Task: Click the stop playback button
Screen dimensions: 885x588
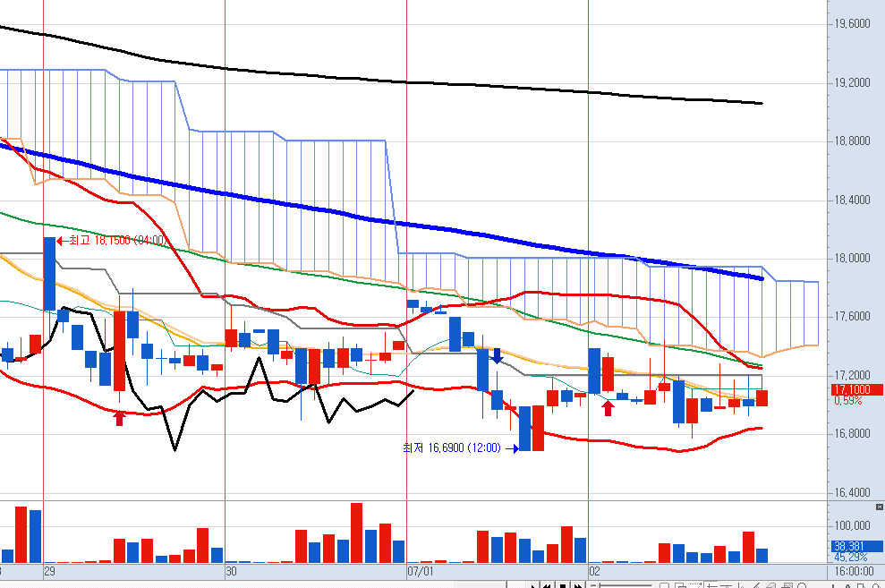Action: [x=563, y=584]
